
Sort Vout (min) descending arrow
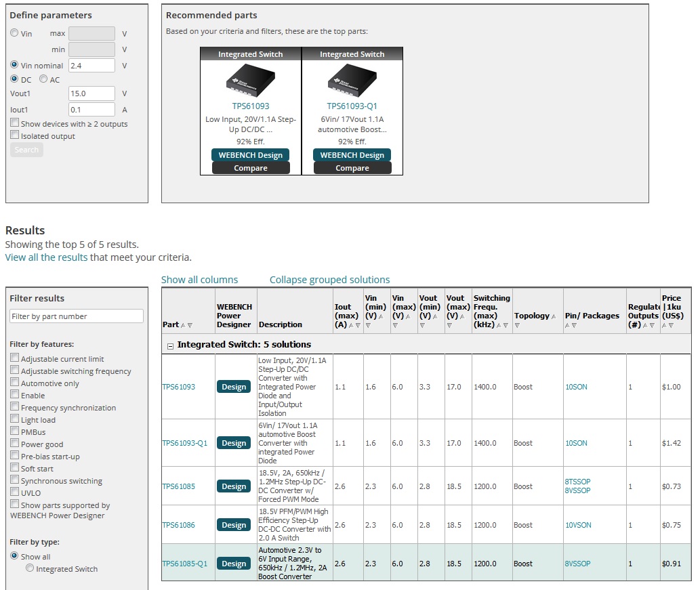click(422, 325)
